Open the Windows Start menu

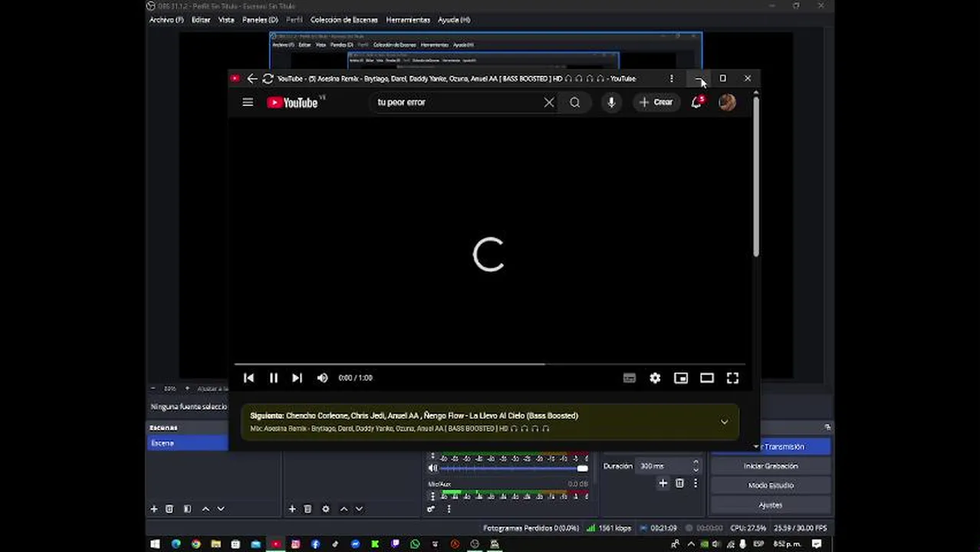click(x=155, y=544)
